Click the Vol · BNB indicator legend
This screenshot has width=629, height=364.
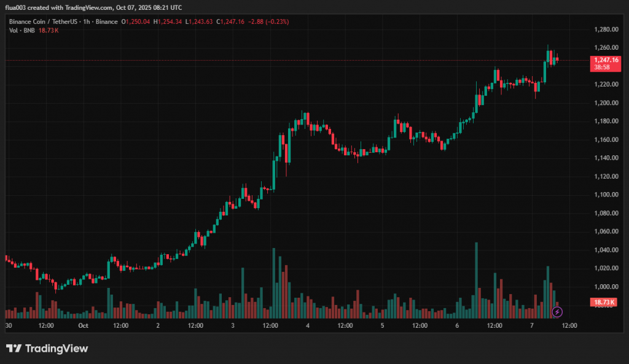point(22,30)
